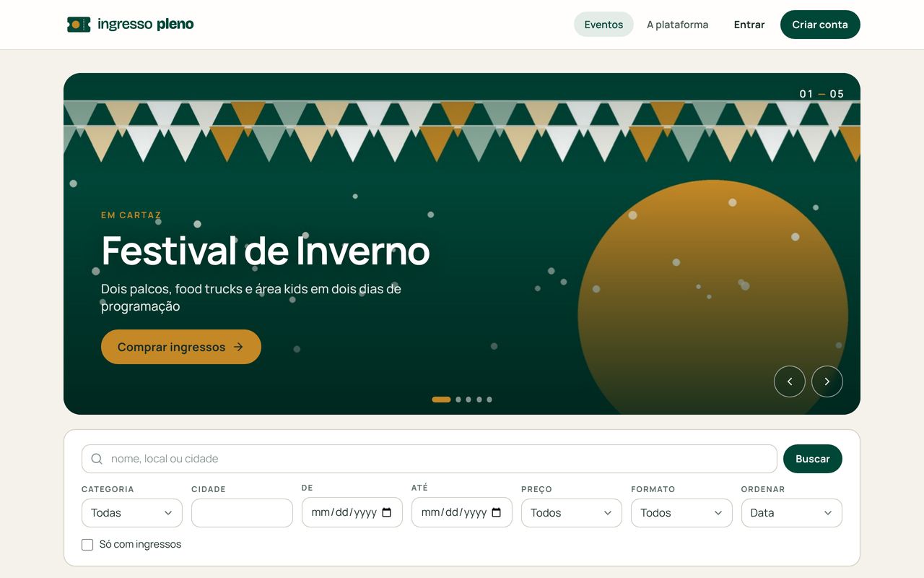Click the magnifying glass search icon
Image resolution: width=924 pixels, height=578 pixels.
(x=97, y=459)
